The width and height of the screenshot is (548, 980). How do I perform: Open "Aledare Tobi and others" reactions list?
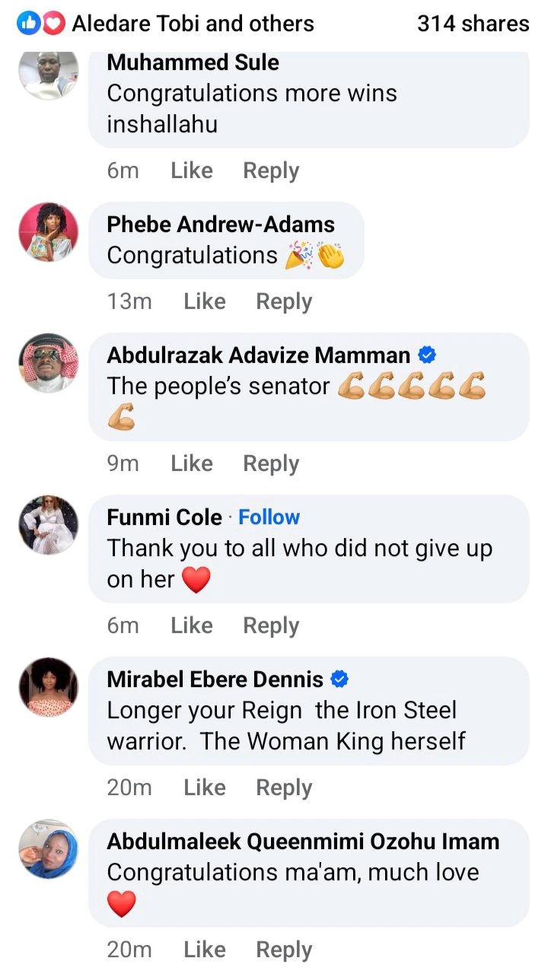[193, 24]
